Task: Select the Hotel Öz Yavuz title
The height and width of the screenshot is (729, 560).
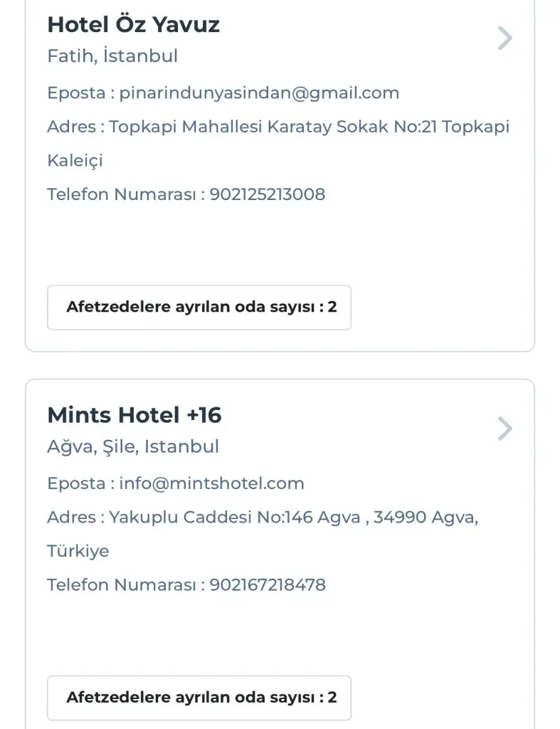Action: coord(133,25)
